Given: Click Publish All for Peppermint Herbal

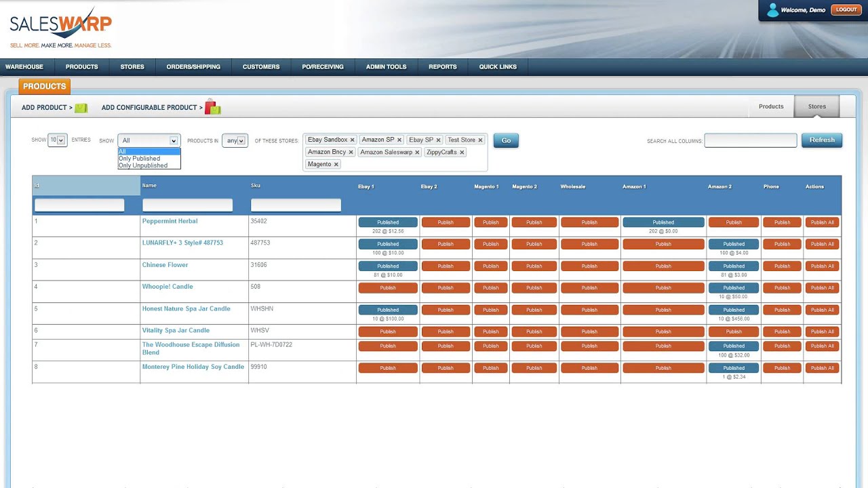Looking at the screenshot, I should 822,222.
